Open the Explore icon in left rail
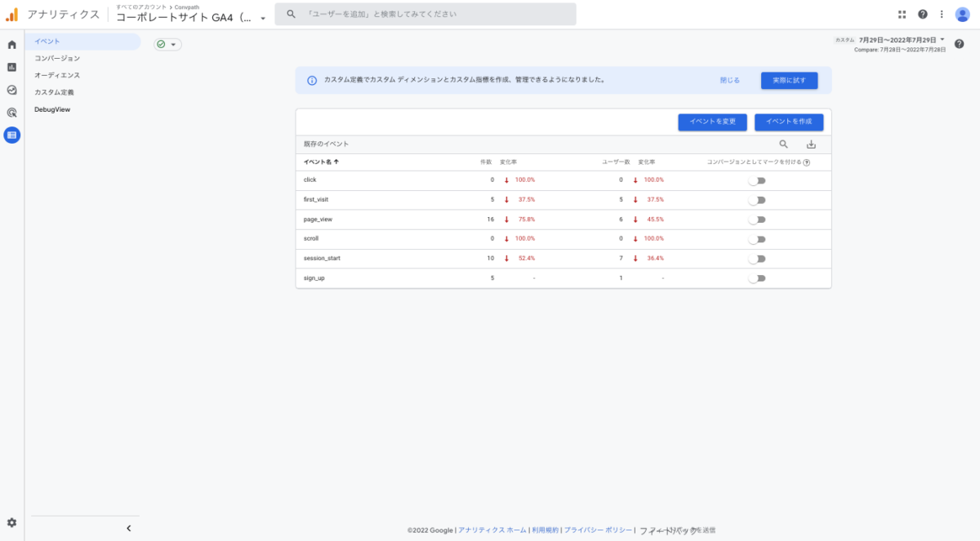The height and width of the screenshot is (541, 980). coord(11,90)
